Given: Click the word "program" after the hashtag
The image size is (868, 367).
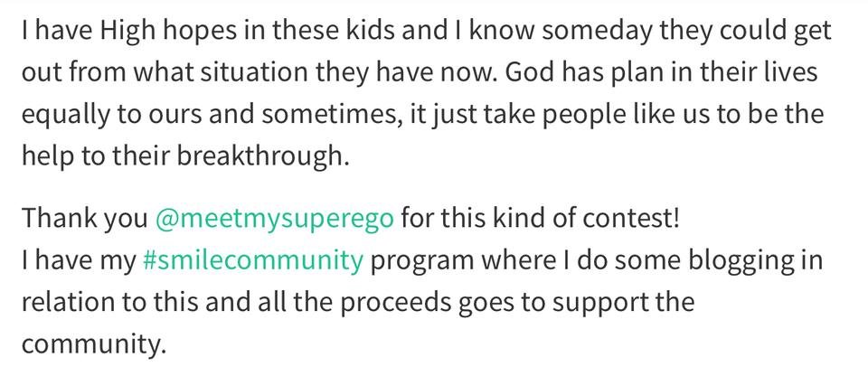Looking at the screenshot, I should coord(421,260).
